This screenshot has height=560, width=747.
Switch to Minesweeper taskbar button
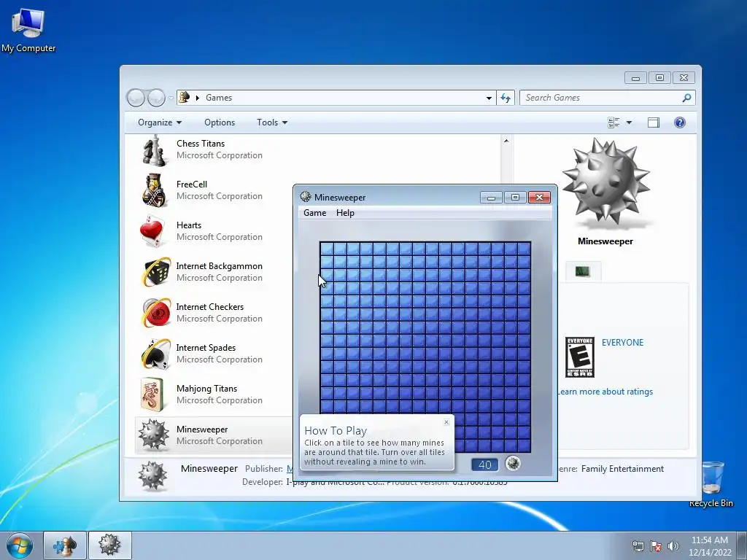pyautogui.click(x=109, y=545)
